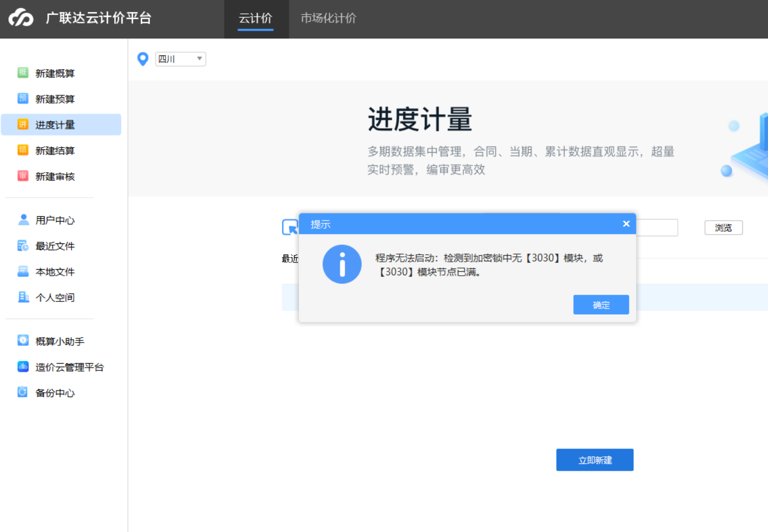This screenshot has width=768, height=532.
Task: Click the 备份中心 icon
Action: tap(23, 392)
